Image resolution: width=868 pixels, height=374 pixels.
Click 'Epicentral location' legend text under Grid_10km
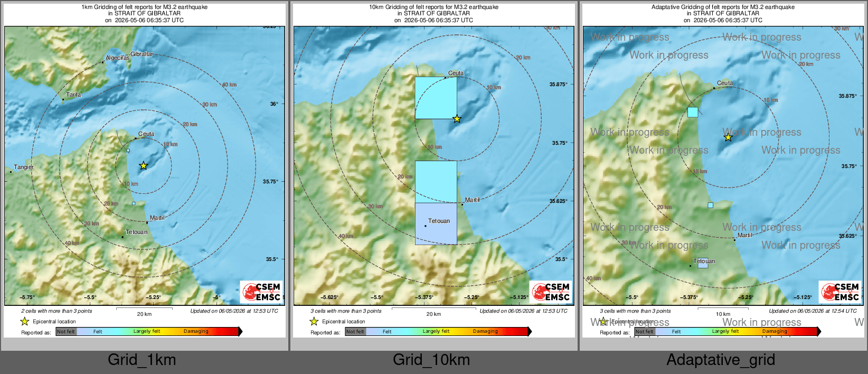[344, 321]
